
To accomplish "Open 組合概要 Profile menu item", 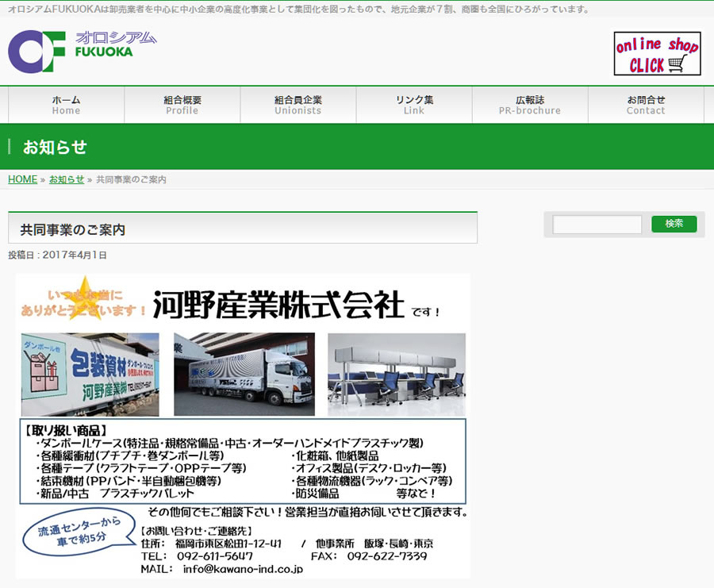I will pos(182,105).
